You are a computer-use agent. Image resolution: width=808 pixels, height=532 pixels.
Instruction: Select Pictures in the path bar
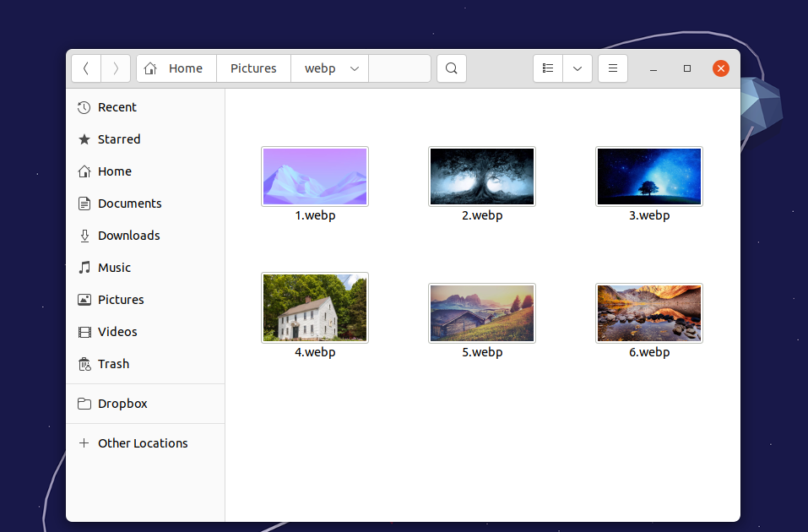tap(253, 68)
